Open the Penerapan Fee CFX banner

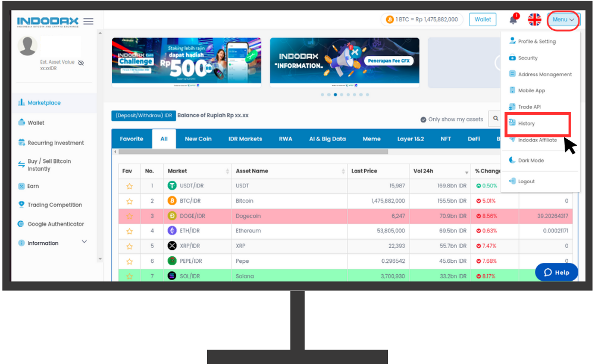(x=345, y=62)
